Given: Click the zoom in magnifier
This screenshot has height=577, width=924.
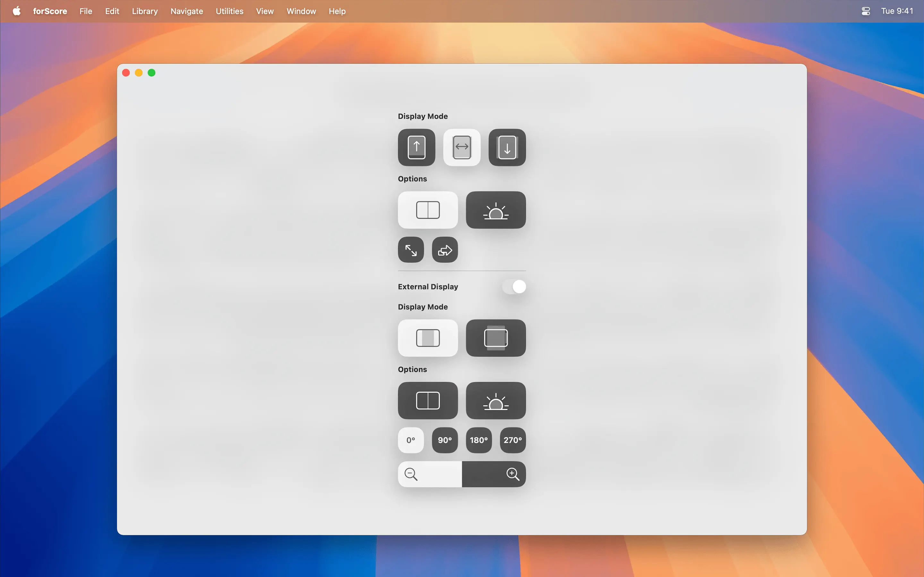Looking at the screenshot, I should pyautogui.click(x=512, y=474).
